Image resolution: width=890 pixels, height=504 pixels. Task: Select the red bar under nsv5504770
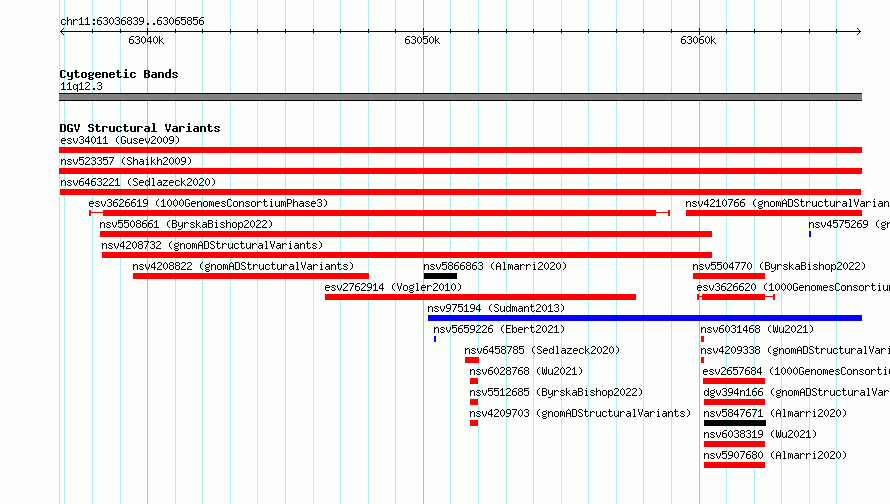[729, 276]
